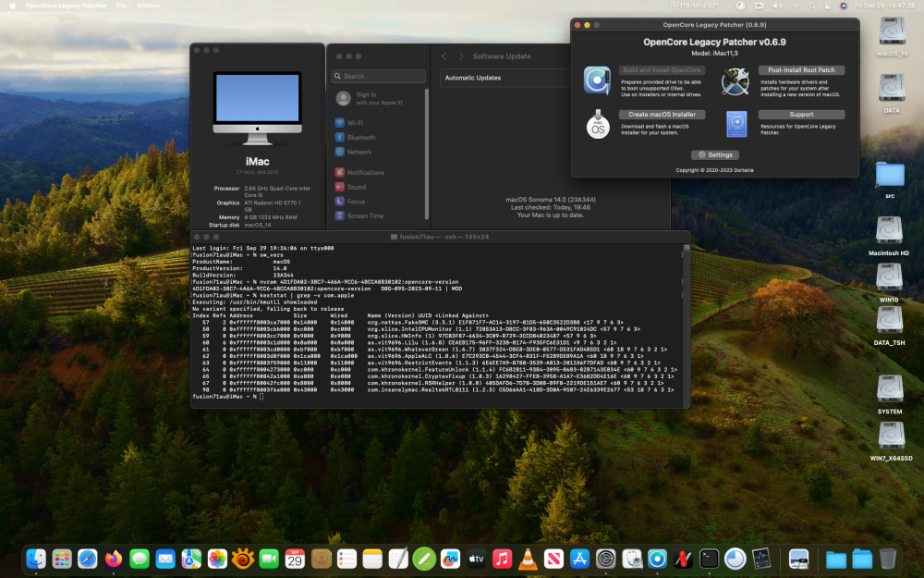Click the Search field in System Settings
Screen dimensions: 924x578
coord(378,76)
